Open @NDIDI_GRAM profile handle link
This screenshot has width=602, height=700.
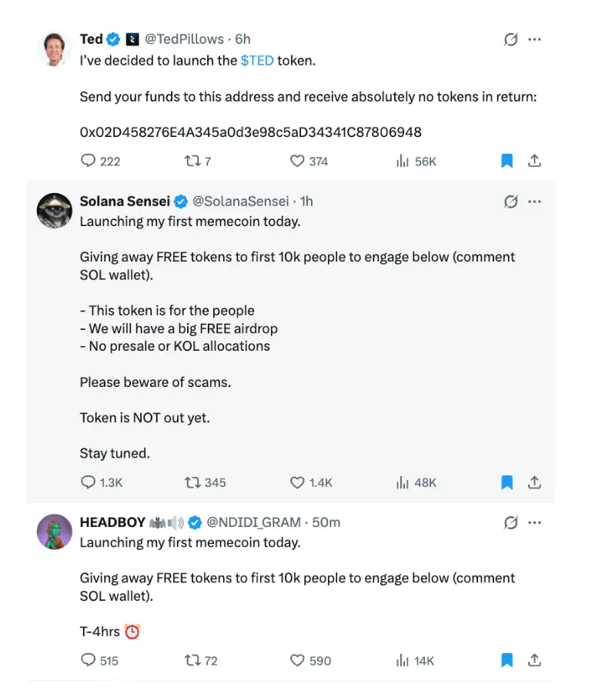(253, 522)
